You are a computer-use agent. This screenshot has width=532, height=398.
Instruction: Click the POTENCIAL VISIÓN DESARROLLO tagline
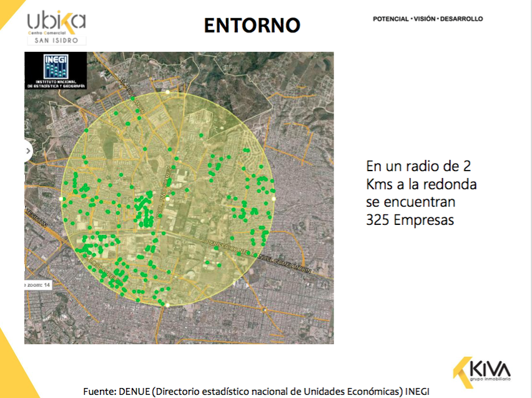[428, 19]
